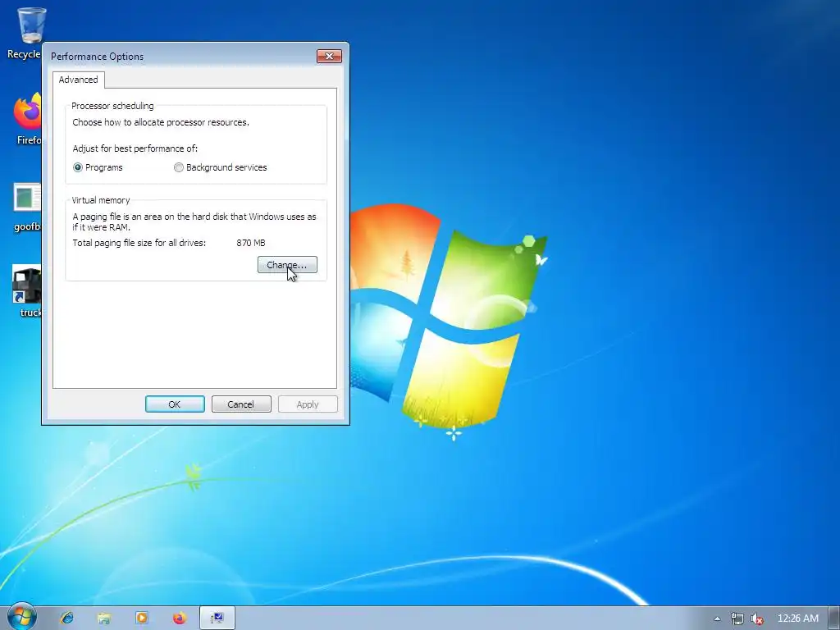Click the Performance Options title text
The image size is (840, 630).
click(x=97, y=57)
